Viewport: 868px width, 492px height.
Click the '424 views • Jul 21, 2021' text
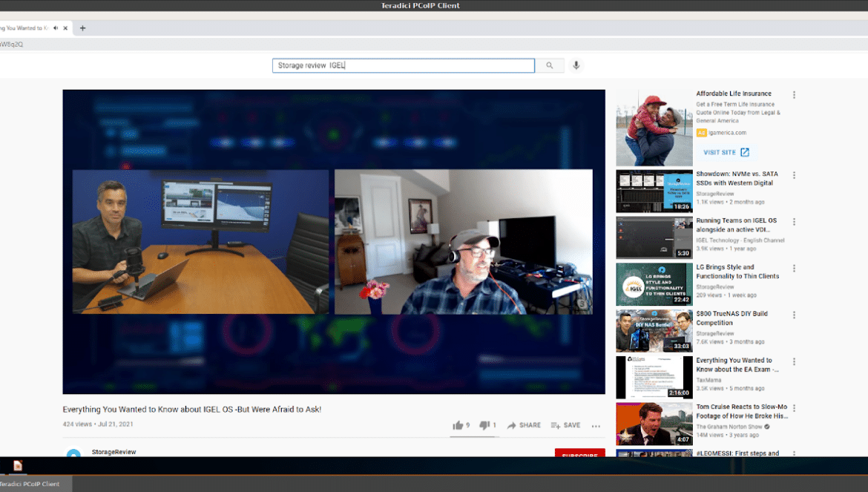tap(97, 424)
